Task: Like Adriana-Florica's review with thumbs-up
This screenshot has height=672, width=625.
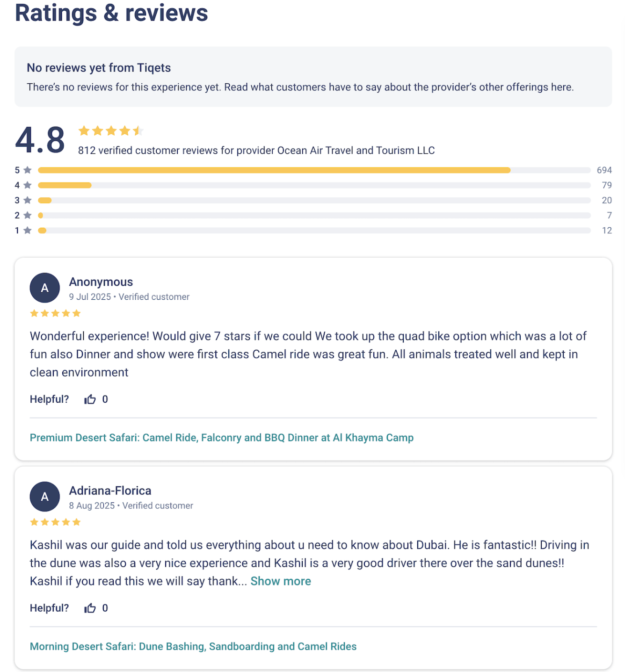Action: coord(90,608)
